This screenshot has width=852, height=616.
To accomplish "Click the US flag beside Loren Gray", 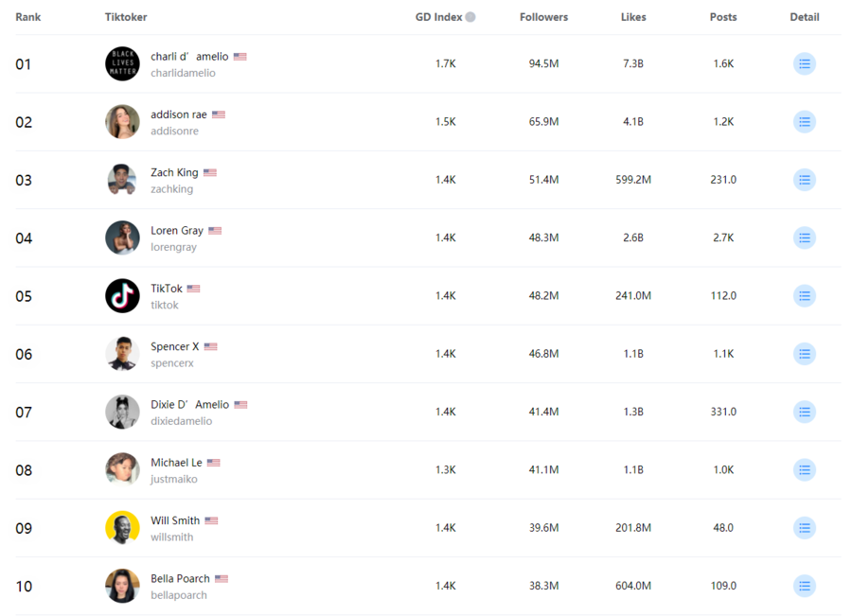I will click(215, 231).
